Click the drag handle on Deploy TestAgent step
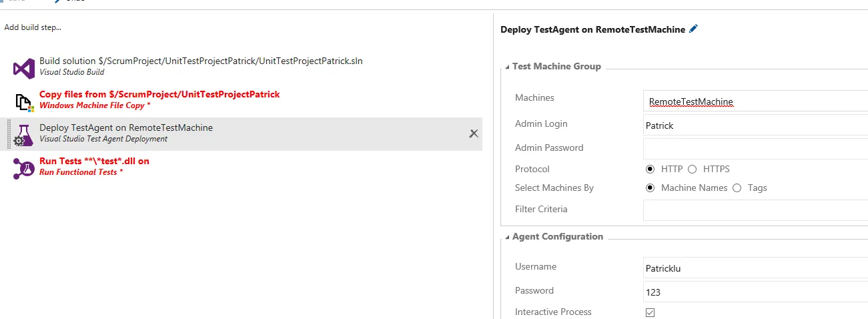868x319 pixels. [x=9, y=134]
